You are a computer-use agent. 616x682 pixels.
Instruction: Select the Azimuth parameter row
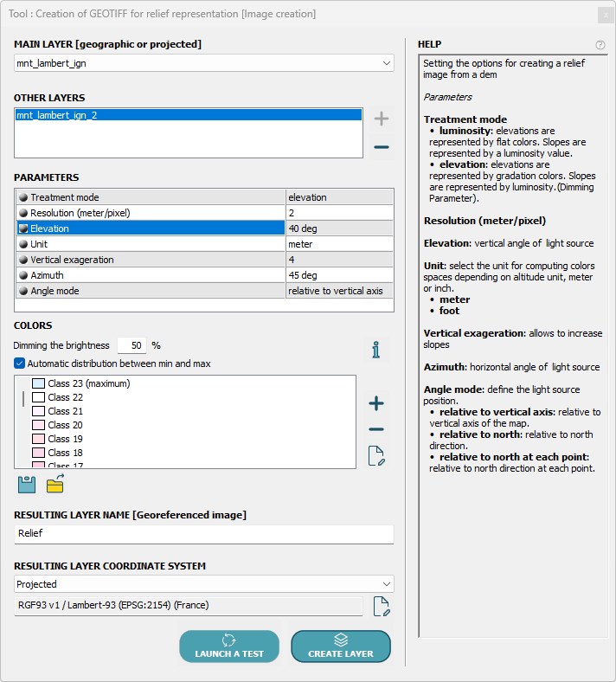[x=151, y=275]
